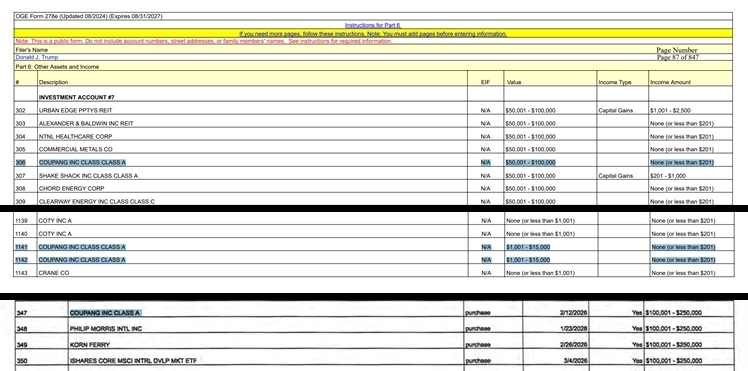Image resolution: width=748 pixels, height=371 pixels.
Task: Click amount $100,001 - $250,000 in row 350
Action: 674,361
